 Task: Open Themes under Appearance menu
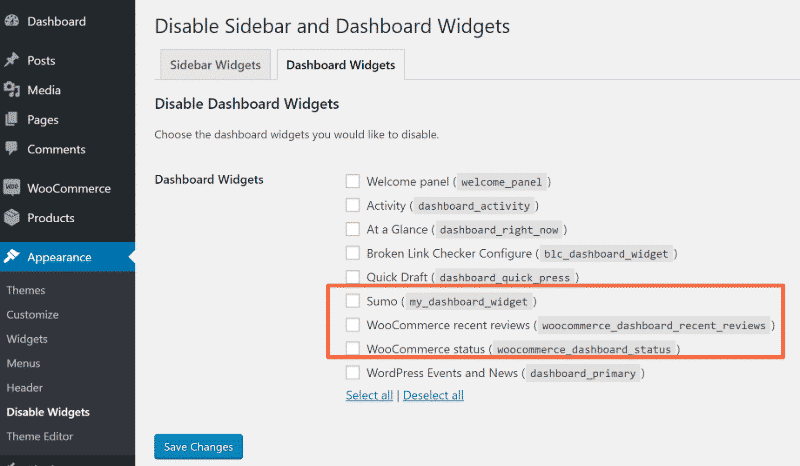click(x=26, y=290)
